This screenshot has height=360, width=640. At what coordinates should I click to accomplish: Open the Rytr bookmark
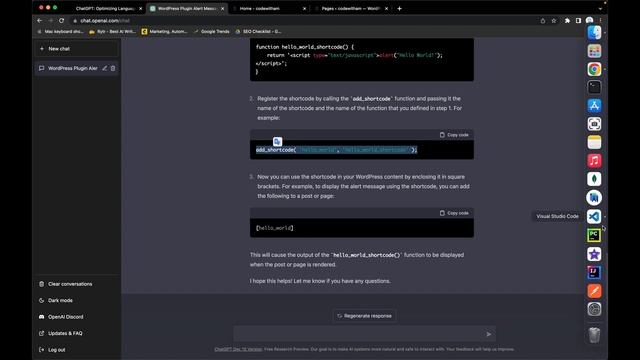[x=113, y=31]
